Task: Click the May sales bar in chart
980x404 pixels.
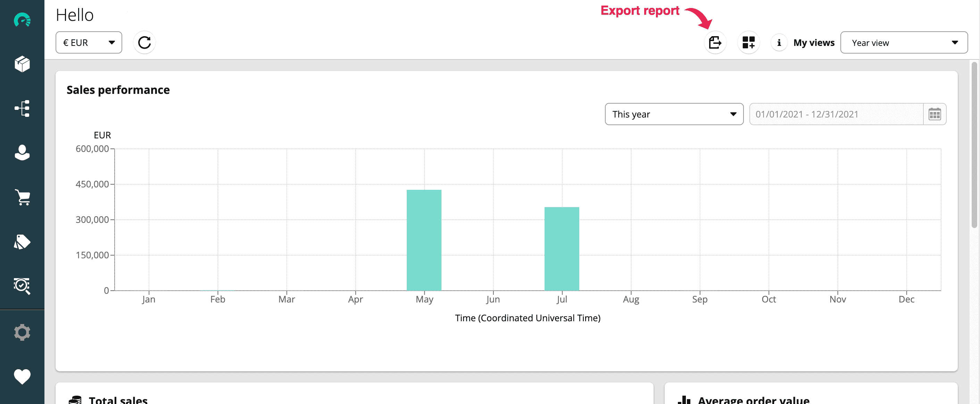Action: coord(424,240)
